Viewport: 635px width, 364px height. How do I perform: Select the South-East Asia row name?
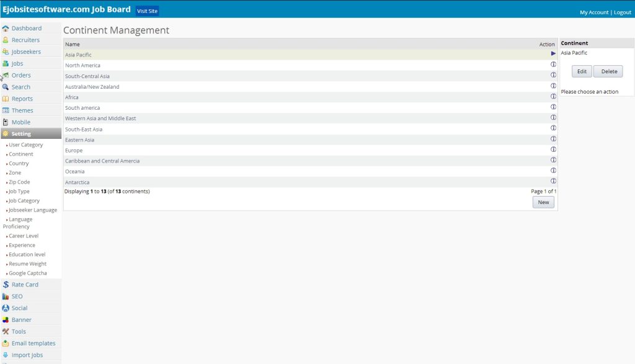pos(84,129)
